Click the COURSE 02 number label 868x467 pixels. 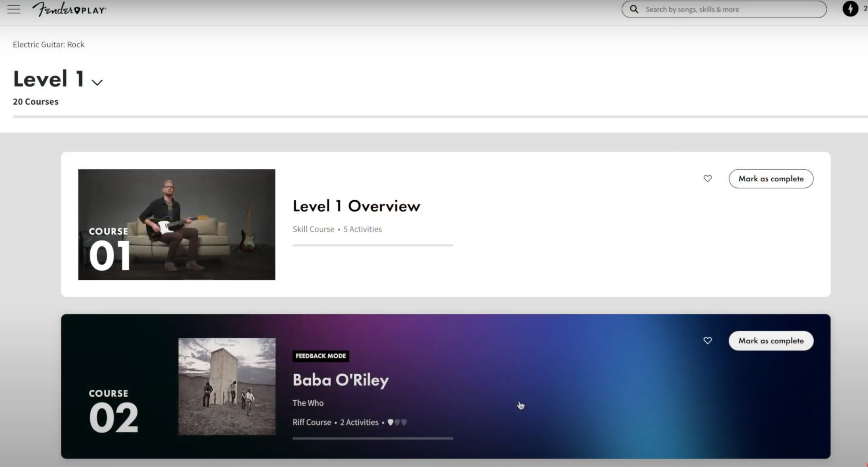[114, 411]
